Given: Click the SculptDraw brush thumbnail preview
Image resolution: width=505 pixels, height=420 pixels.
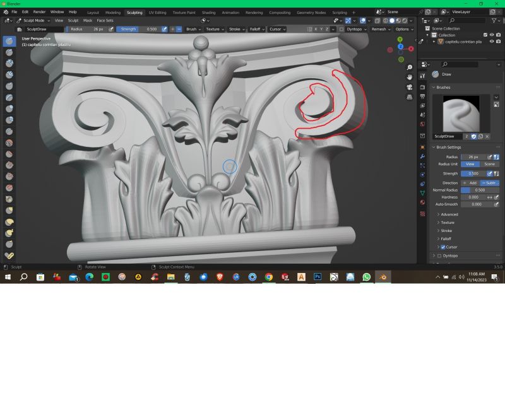Looking at the screenshot, I should tap(461, 114).
